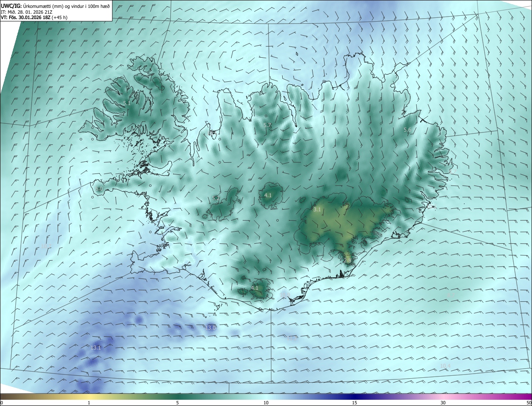Click the 5.2 value on the western glacier
The height and width of the screenshot is (406, 532).
216,198
